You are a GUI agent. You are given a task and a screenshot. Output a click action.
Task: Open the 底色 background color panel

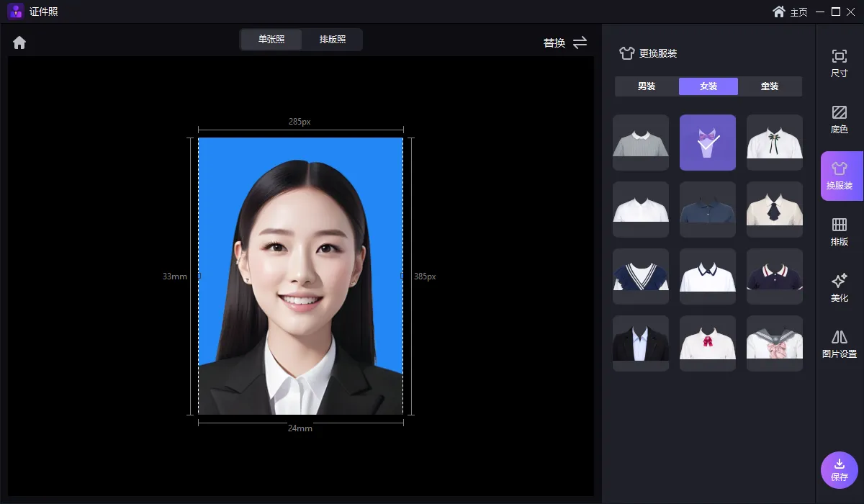point(839,119)
